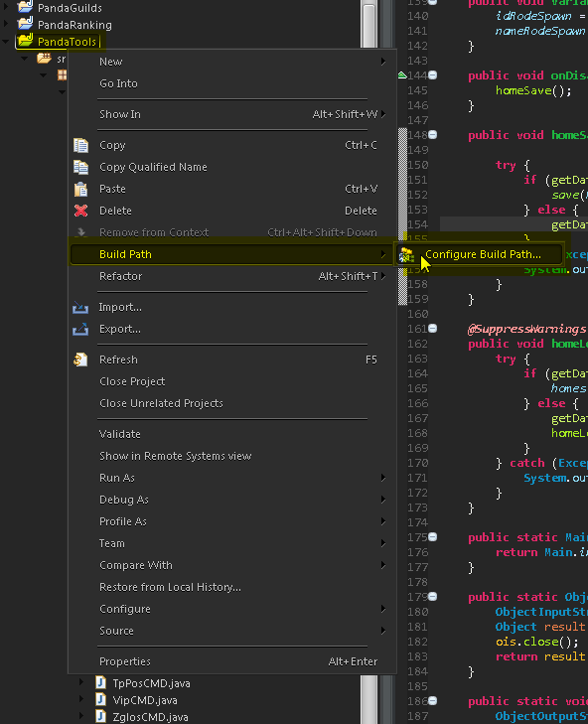The image size is (588, 724).
Task: Click the homeSave(); call on line 145
Action: [533, 90]
